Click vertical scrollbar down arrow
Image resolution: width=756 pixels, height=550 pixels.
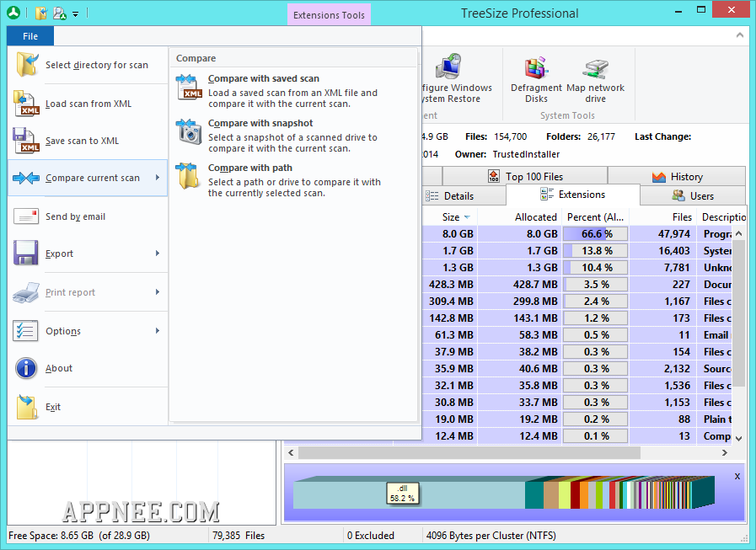click(738, 438)
